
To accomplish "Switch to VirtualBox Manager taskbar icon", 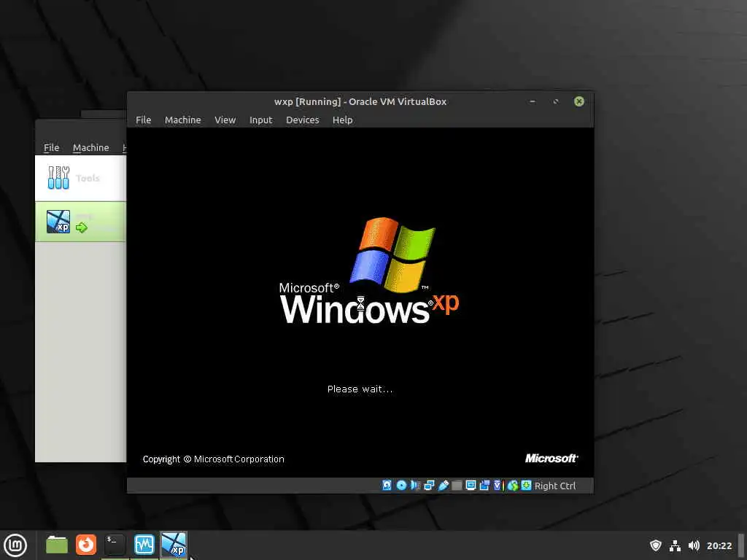I will pyautogui.click(x=144, y=545).
